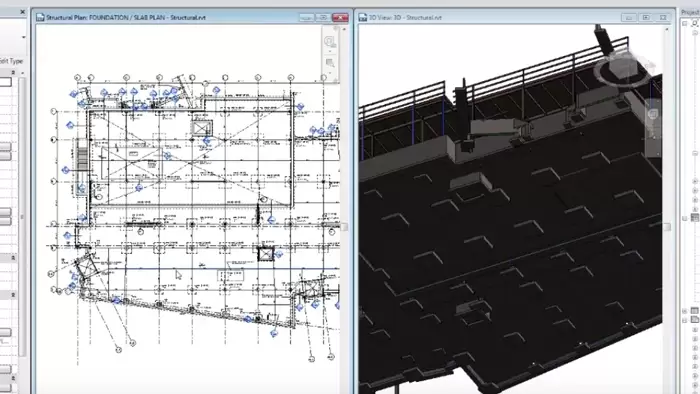Click the Project Browser panel title
Image resolution: width=700 pixels, height=394 pixels.
click(690, 12)
